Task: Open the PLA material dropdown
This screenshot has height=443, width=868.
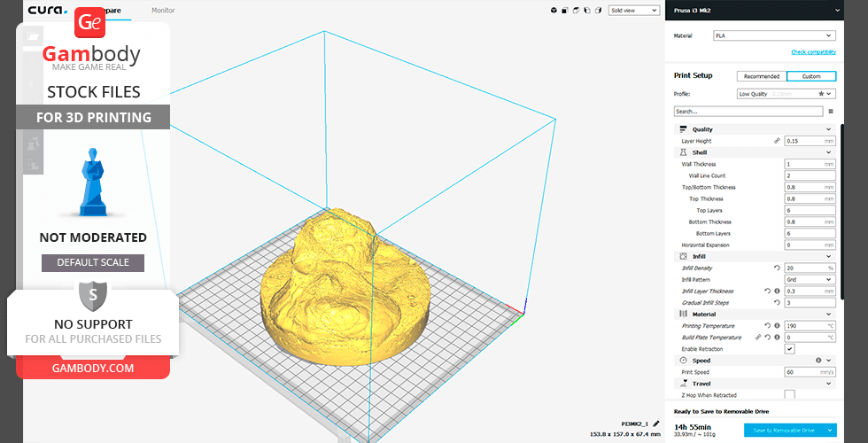Action: pos(773,36)
